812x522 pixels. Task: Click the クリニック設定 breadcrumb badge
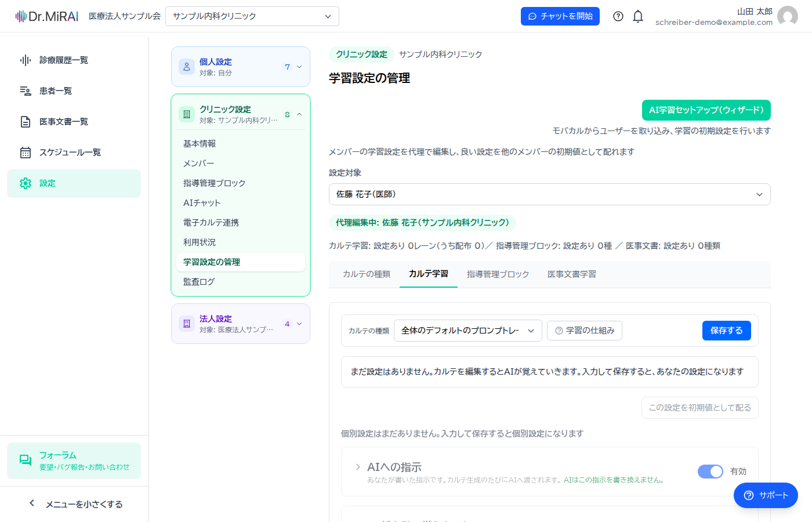point(361,55)
